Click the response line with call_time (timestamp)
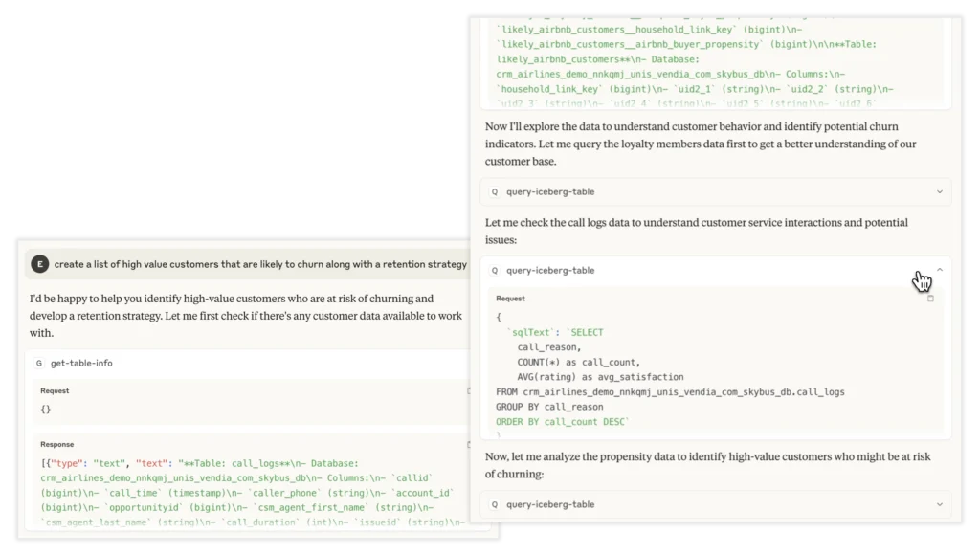Image resolution: width=980 pixels, height=555 pixels. [247, 493]
